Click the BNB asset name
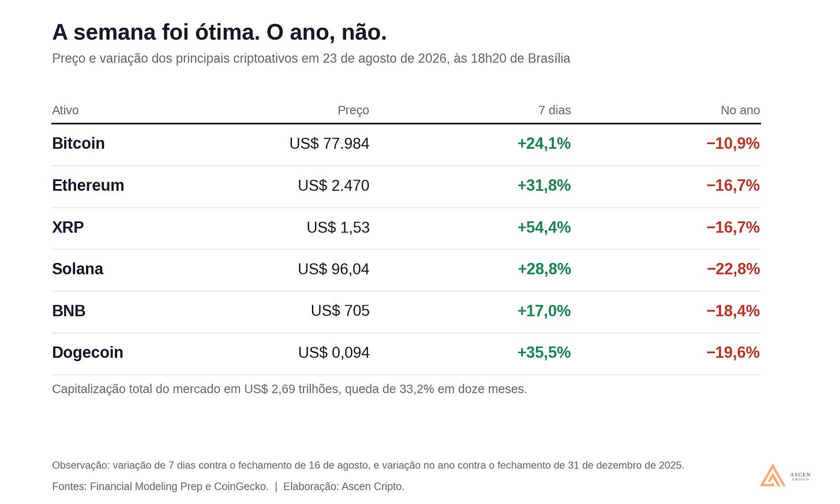The height and width of the screenshot is (504, 840). (x=69, y=311)
